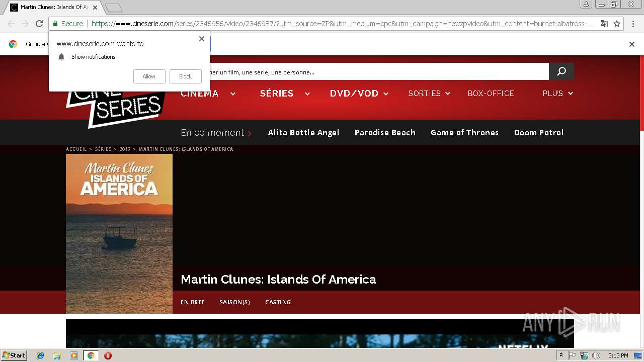Switch to the EN BREF tab

click(x=192, y=302)
